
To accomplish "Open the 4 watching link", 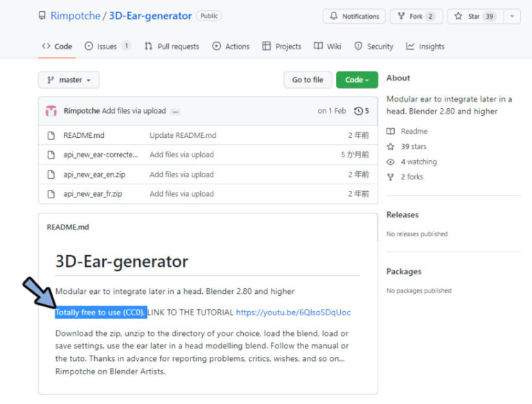I will pos(418,161).
